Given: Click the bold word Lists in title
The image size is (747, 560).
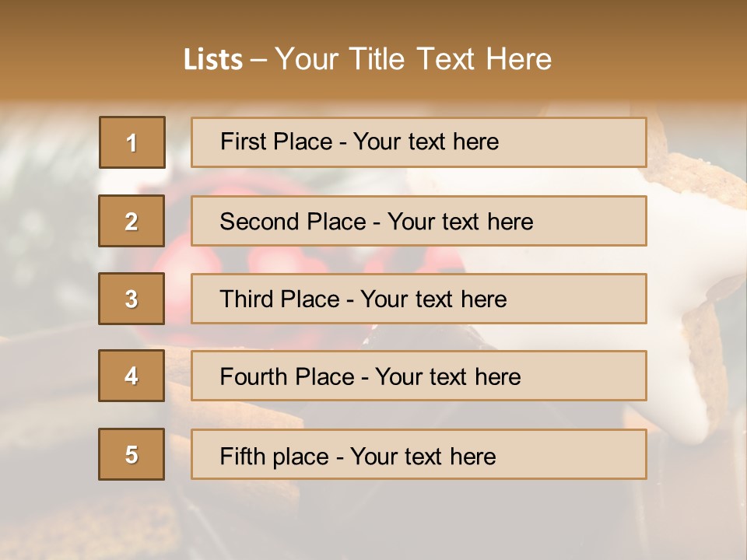Looking at the screenshot, I should coord(213,59).
